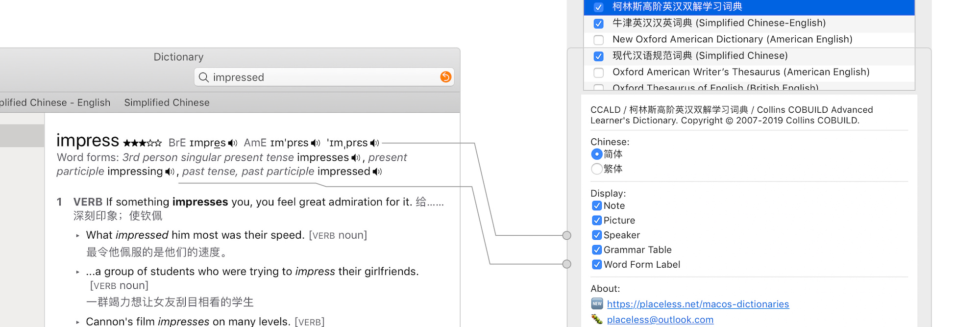Play audio for word form impresses

(356, 158)
